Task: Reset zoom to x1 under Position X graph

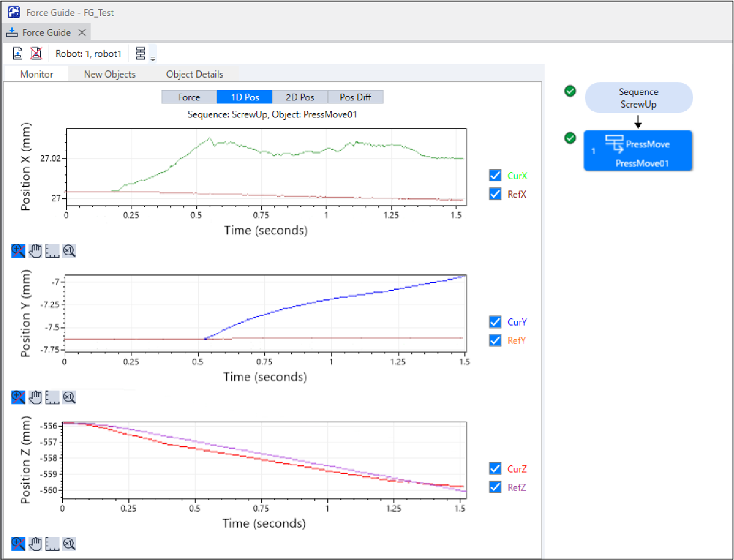Action: pyautogui.click(x=69, y=251)
